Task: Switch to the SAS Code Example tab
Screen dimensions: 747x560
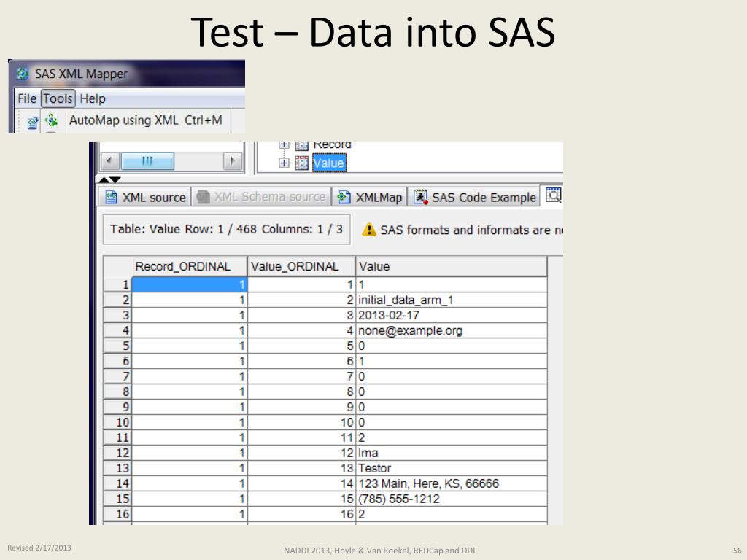Action: 474,197
